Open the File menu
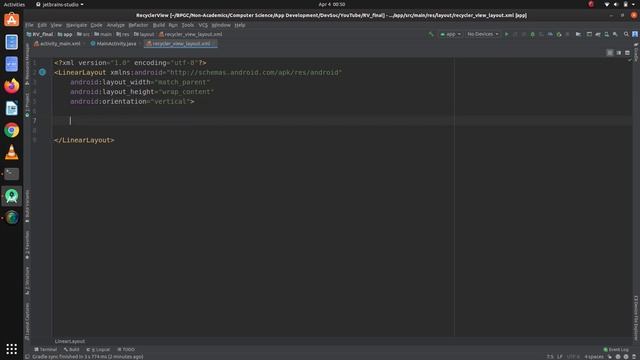The image size is (640, 360). tap(29, 25)
